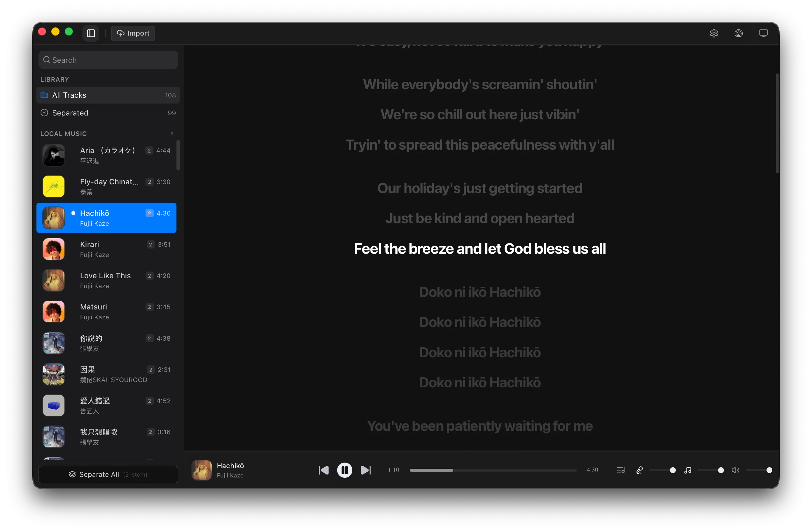
Task: Play the Kirari track by Fujii Kaze
Action: click(x=106, y=249)
